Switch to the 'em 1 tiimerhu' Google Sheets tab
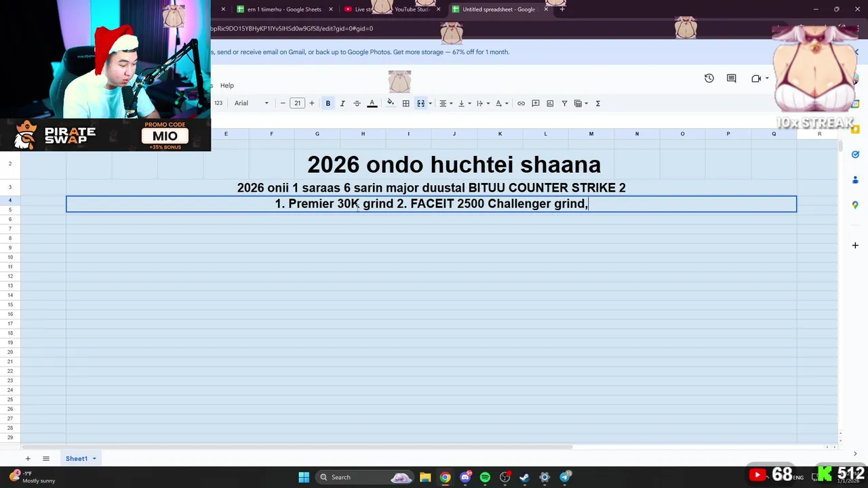 coord(284,9)
